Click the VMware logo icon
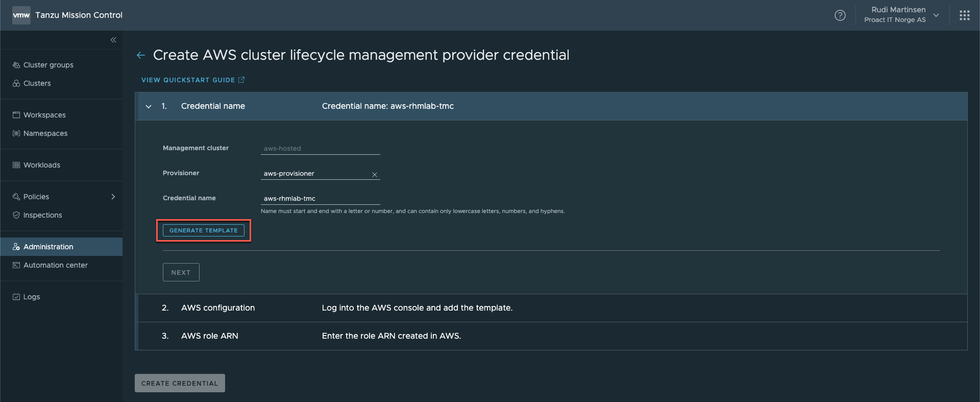Viewport: 980px width, 402px height. 21,15
